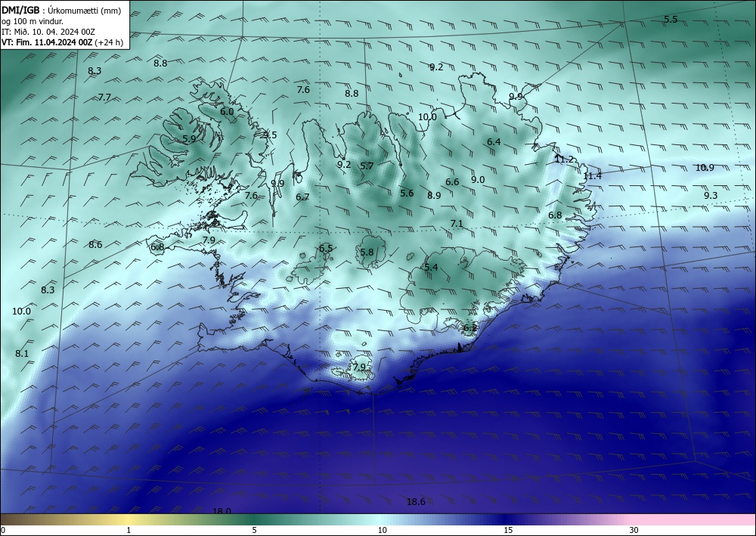
Task: Click the 18.6 value in the south
Action: tap(416, 502)
